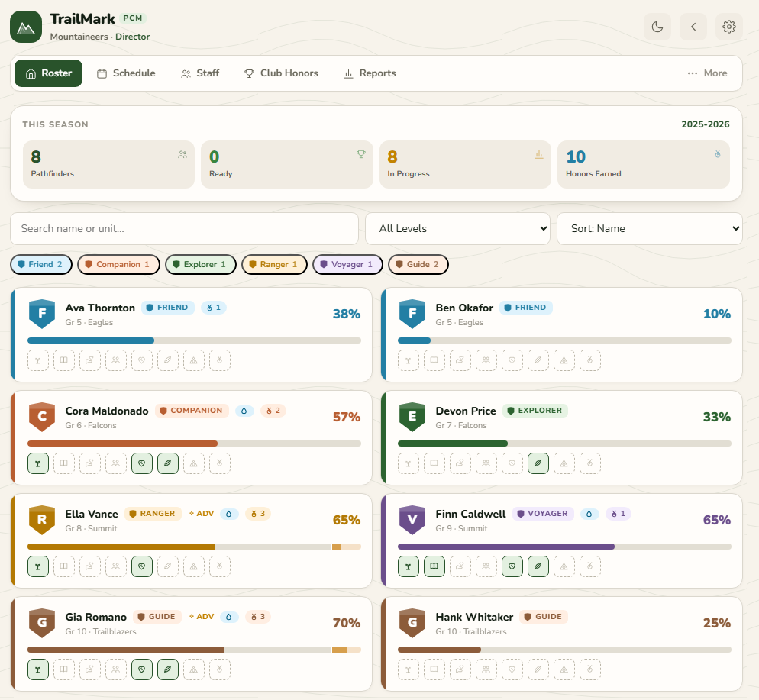Click Ben Okafor's medal requirement icon
759x700 pixels.
point(590,360)
